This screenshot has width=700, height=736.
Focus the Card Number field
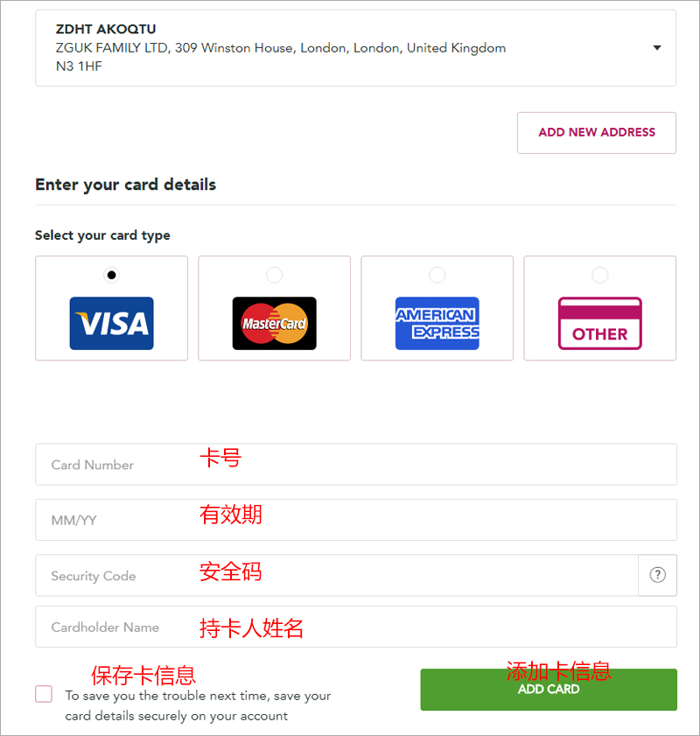coord(356,464)
